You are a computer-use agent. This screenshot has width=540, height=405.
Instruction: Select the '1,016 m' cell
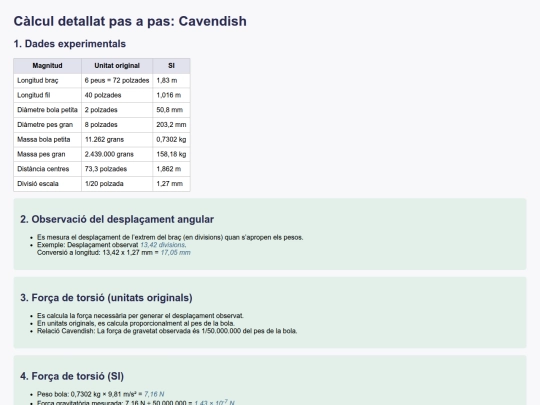click(x=172, y=95)
